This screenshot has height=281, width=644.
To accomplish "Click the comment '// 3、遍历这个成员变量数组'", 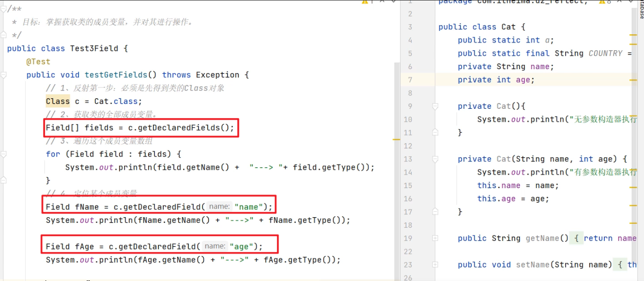I will tap(99, 141).
